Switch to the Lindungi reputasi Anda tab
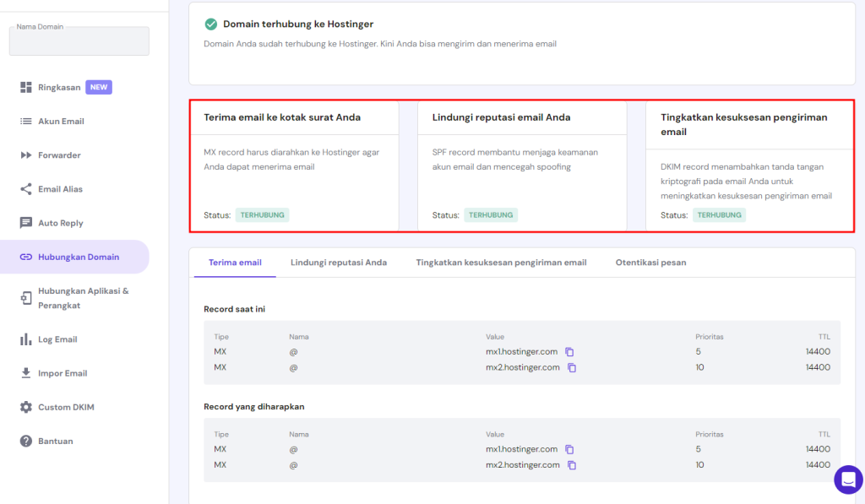 [340, 262]
